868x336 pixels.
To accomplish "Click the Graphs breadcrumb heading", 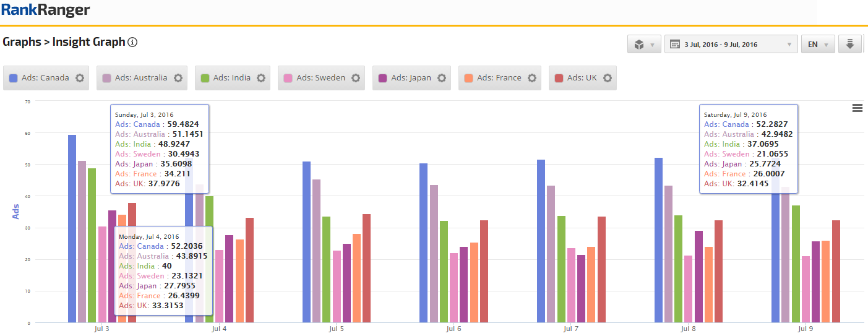I will point(22,42).
